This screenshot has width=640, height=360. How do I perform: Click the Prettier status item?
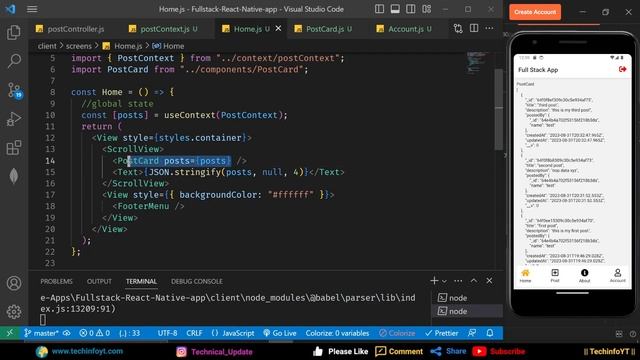point(442,333)
